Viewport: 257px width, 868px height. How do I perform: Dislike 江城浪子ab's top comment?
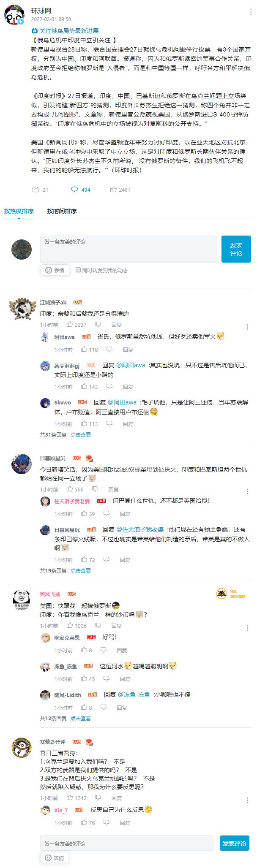(98, 324)
